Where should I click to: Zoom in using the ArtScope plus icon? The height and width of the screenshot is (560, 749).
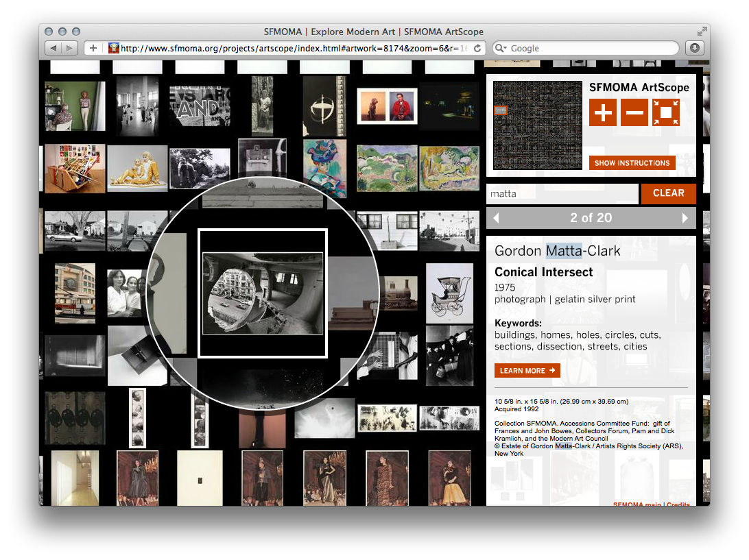click(602, 112)
